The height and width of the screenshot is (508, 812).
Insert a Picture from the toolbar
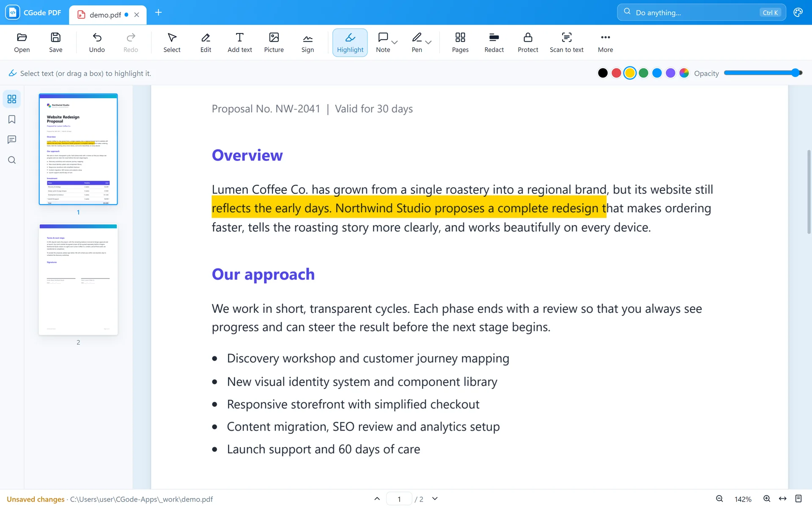point(274,43)
